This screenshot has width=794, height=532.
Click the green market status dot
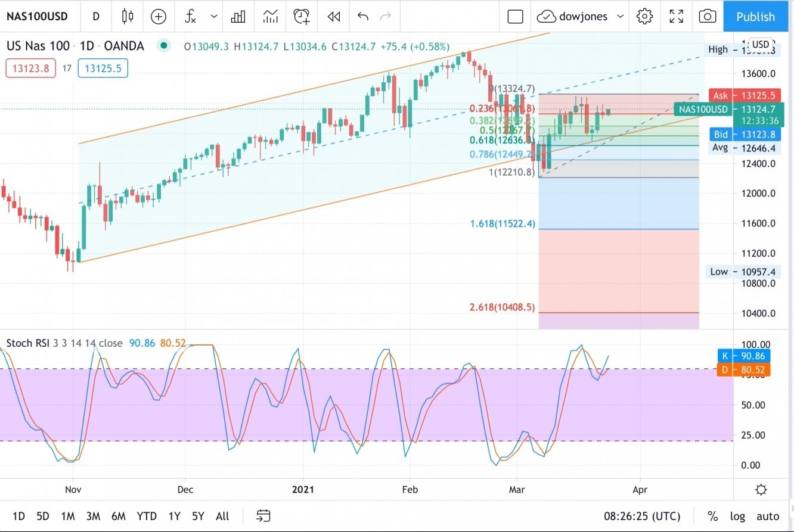(x=163, y=45)
